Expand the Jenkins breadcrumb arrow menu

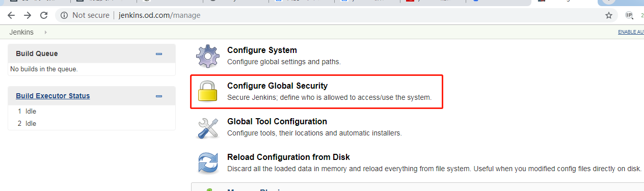point(45,32)
